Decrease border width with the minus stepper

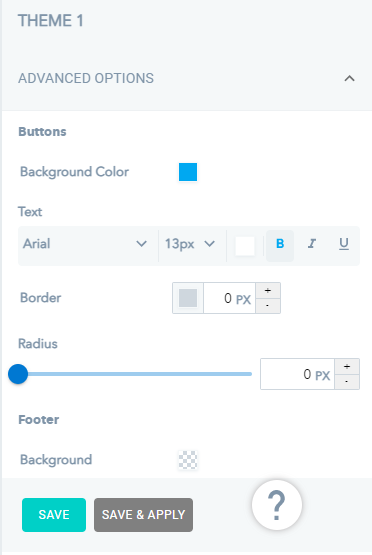pyautogui.click(x=268, y=306)
